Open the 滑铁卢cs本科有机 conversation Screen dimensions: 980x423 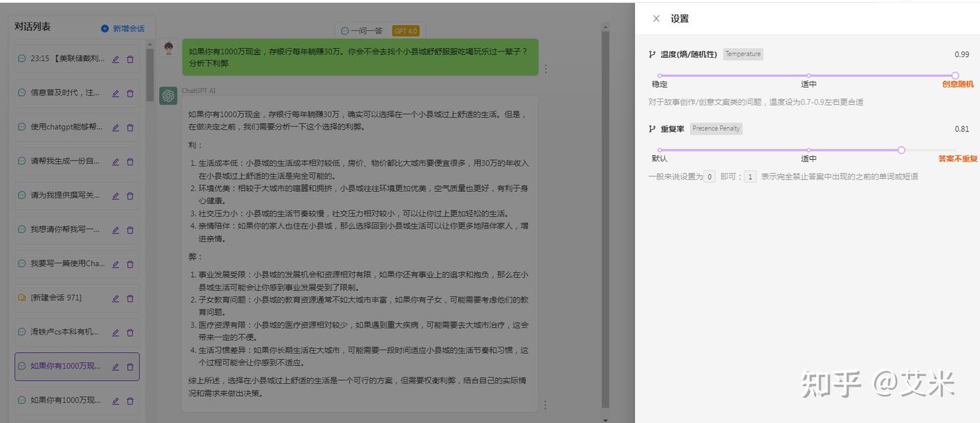point(77,333)
